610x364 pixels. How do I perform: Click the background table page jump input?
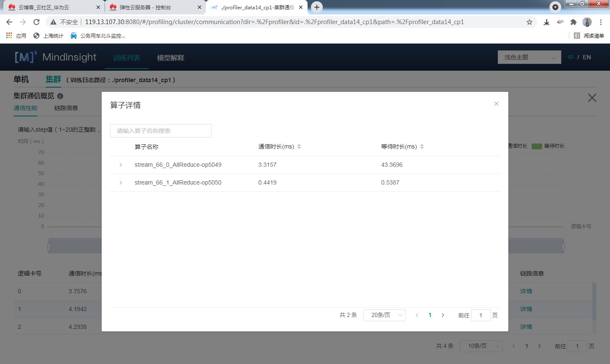(577, 346)
